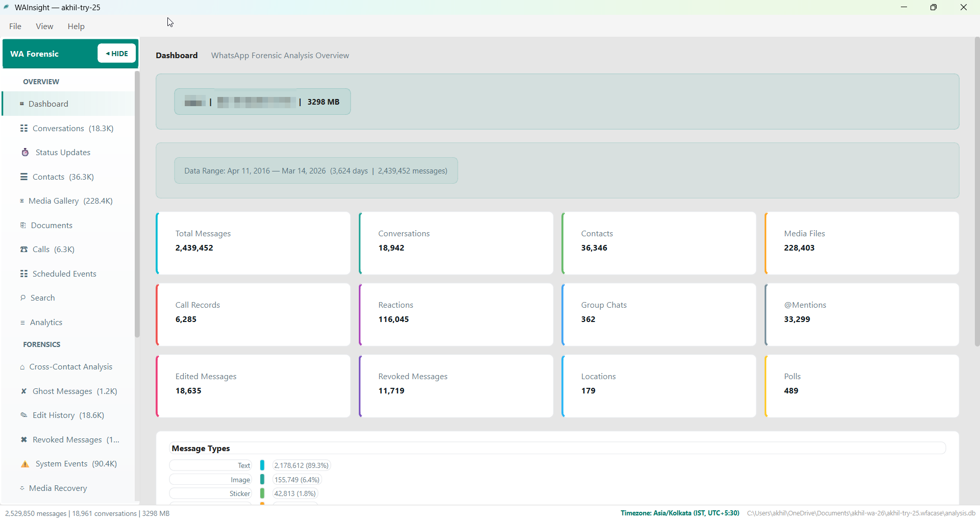Click the Scheduled Events icon
The width and height of the screenshot is (980, 520).
tap(24, 274)
